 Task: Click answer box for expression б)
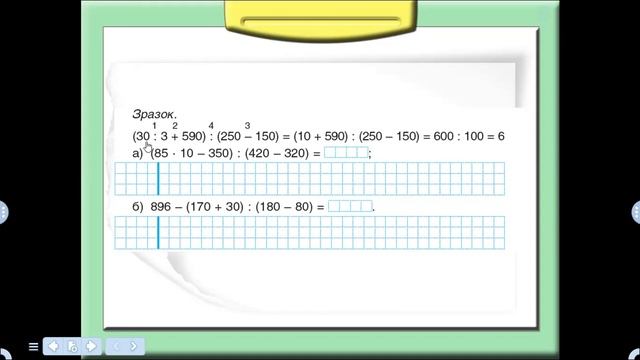point(350,206)
